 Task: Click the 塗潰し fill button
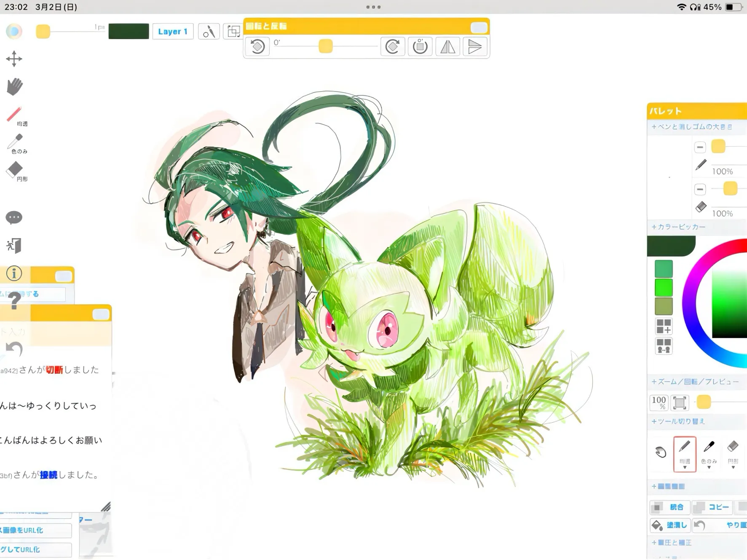(670, 525)
